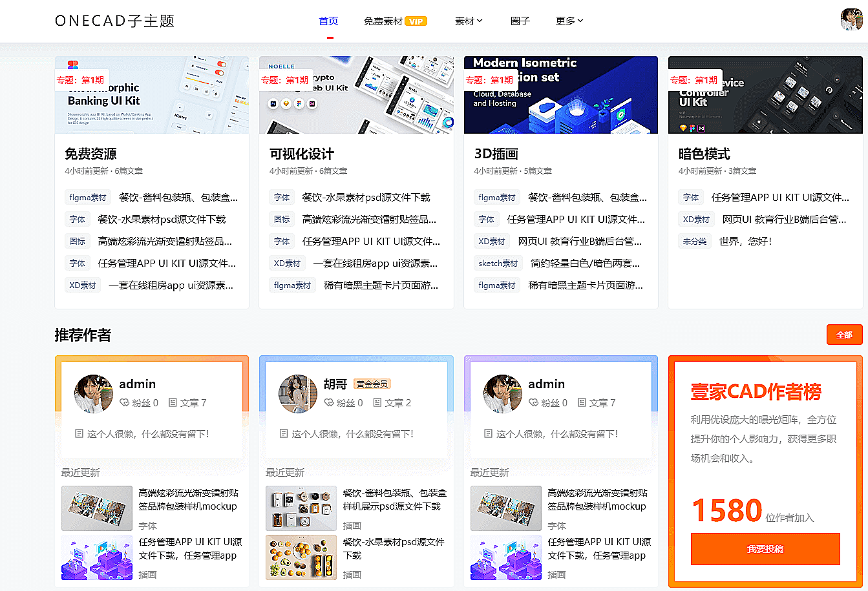Screen dimensions: 868x591
Task: Open the Crypto Web UI Kit cover image
Action: (356, 95)
